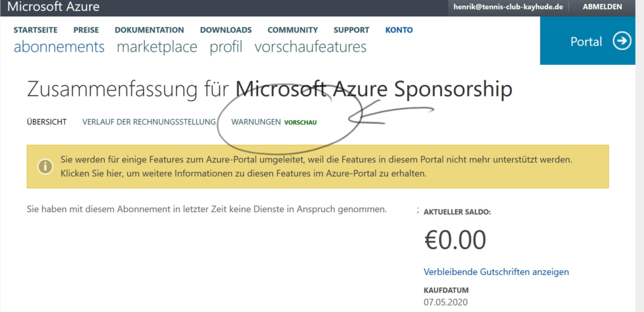Click the Portal arrow circle icon
The width and height of the screenshot is (644, 312).
(622, 42)
